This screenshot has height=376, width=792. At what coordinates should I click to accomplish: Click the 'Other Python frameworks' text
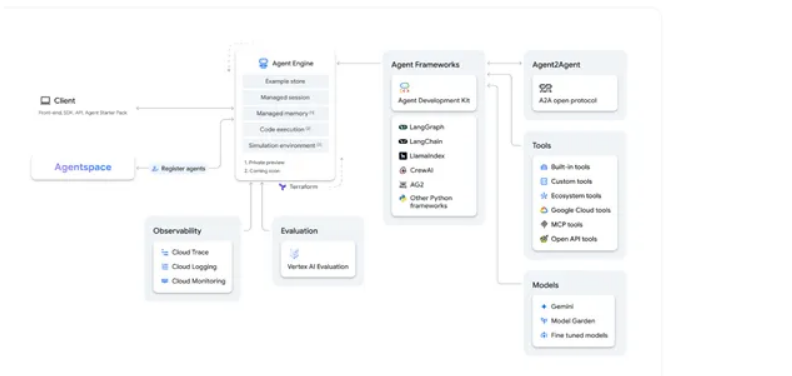[431, 202]
